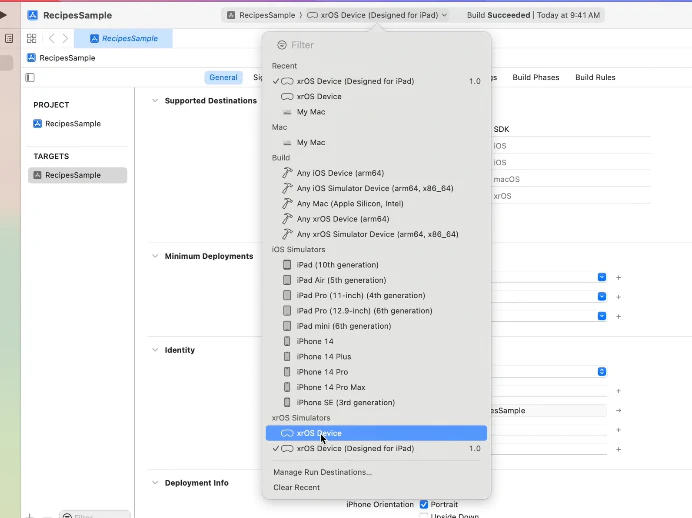
Task: Select the iPad (10th generation) simulator
Action: coord(376,265)
